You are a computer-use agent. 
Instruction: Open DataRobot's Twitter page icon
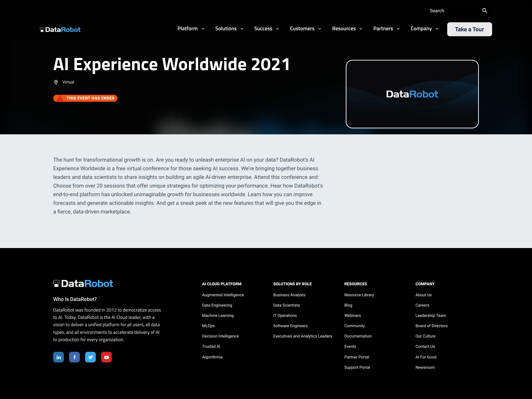point(90,357)
